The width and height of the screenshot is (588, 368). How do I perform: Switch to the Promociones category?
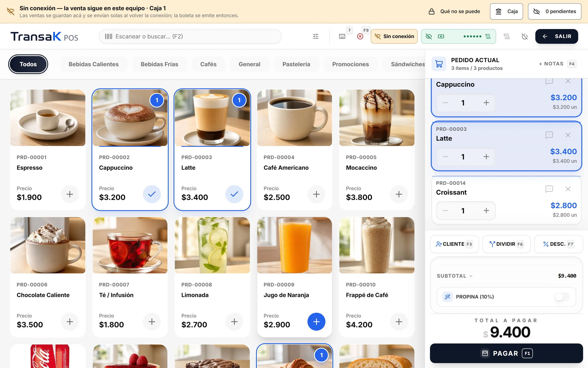point(350,64)
